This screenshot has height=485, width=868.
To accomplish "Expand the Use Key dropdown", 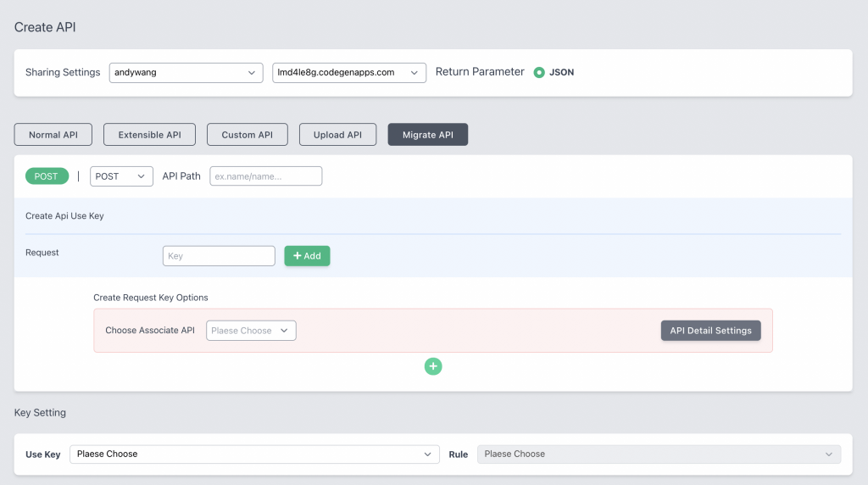I will pyautogui.click(x=254, y=454).
